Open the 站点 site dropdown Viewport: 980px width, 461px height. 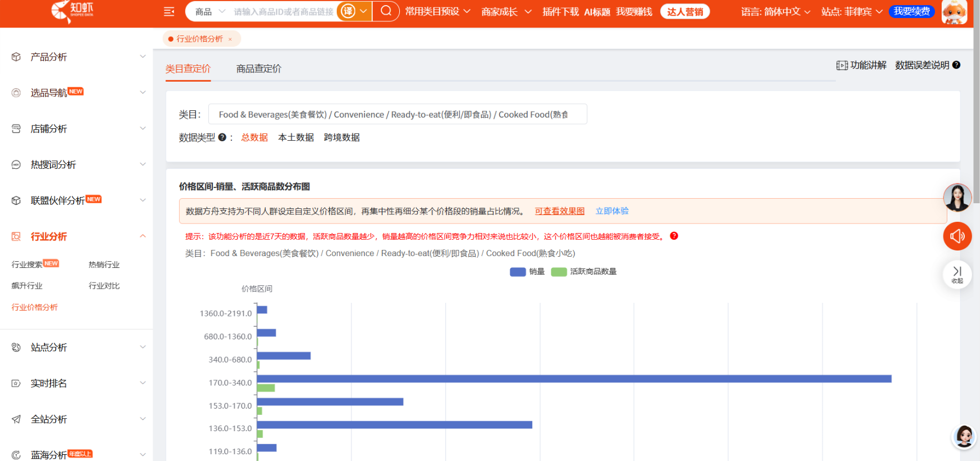pos(852,12)
